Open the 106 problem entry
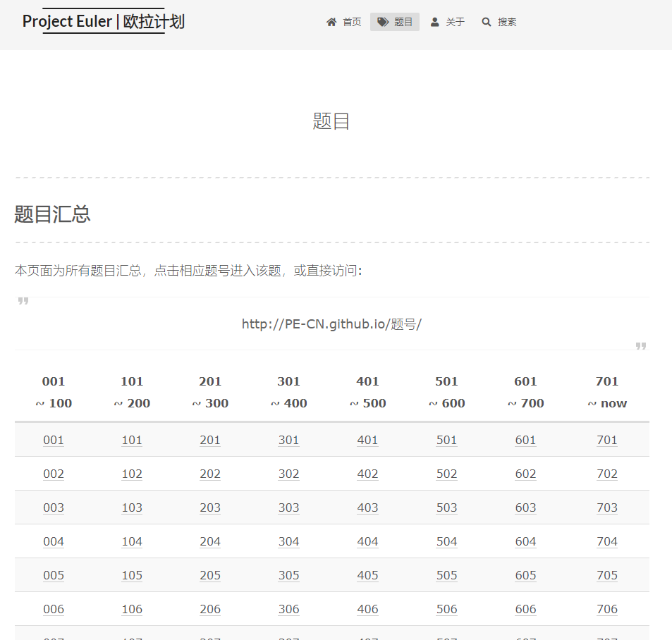Screen dimensions: 672x640 point(132,609)
